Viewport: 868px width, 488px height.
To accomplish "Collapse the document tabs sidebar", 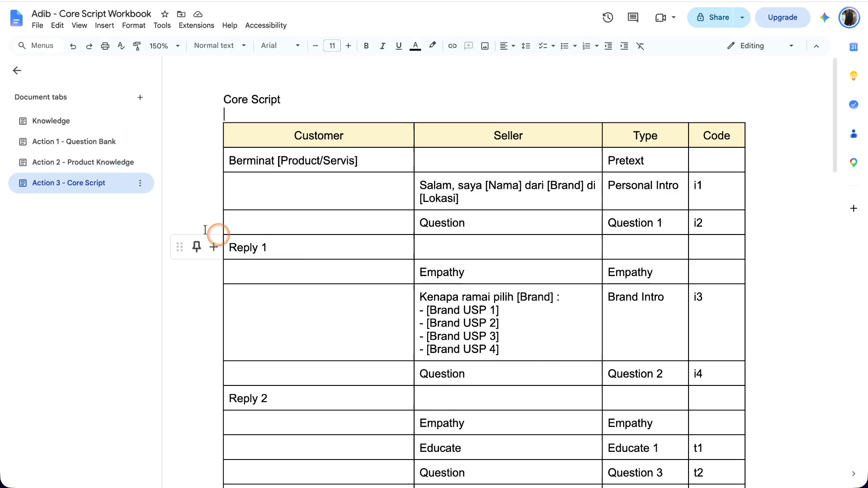I will (x=17, y=70).
